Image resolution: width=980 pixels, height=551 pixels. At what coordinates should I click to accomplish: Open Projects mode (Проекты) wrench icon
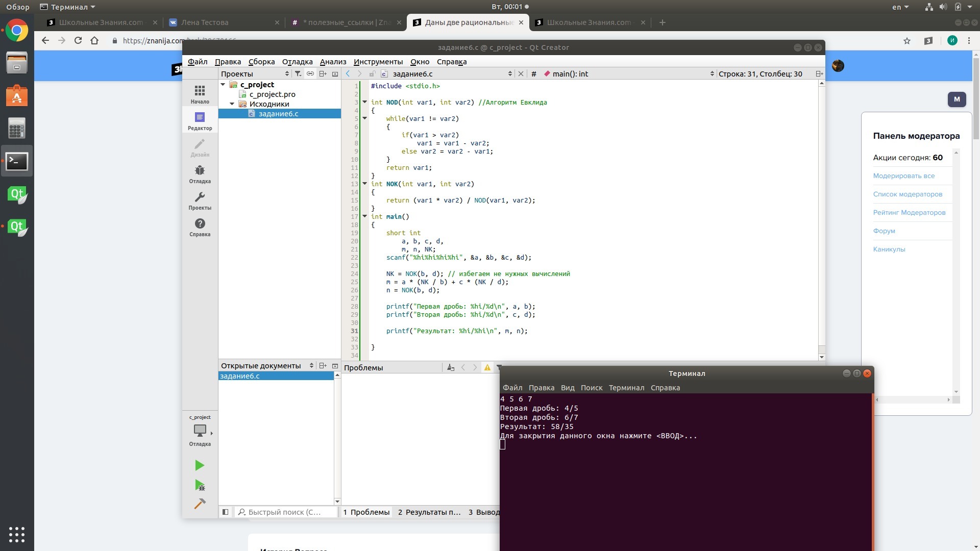(x=200, y=201)
